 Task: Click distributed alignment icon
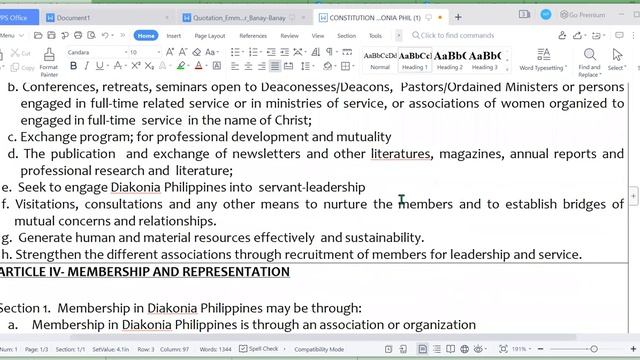[289, 66]
